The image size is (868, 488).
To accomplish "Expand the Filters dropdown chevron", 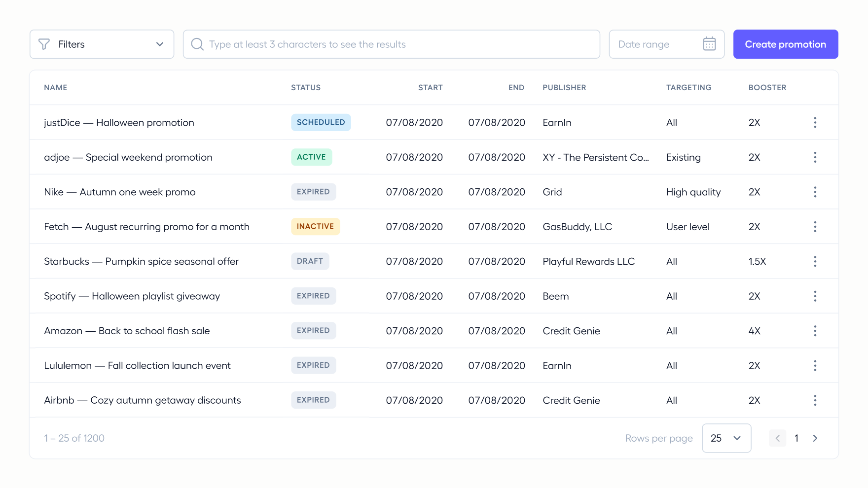I will coord(160,44).
